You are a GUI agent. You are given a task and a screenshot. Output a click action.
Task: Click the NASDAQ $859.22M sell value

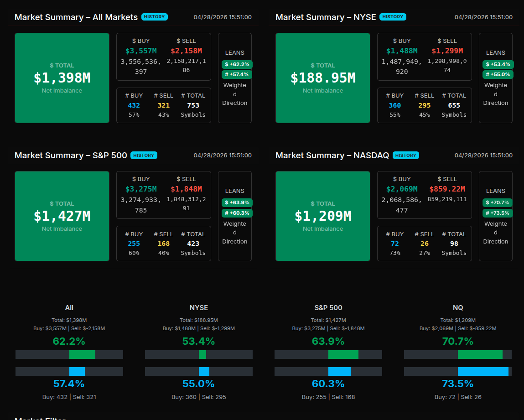(447, 189)
